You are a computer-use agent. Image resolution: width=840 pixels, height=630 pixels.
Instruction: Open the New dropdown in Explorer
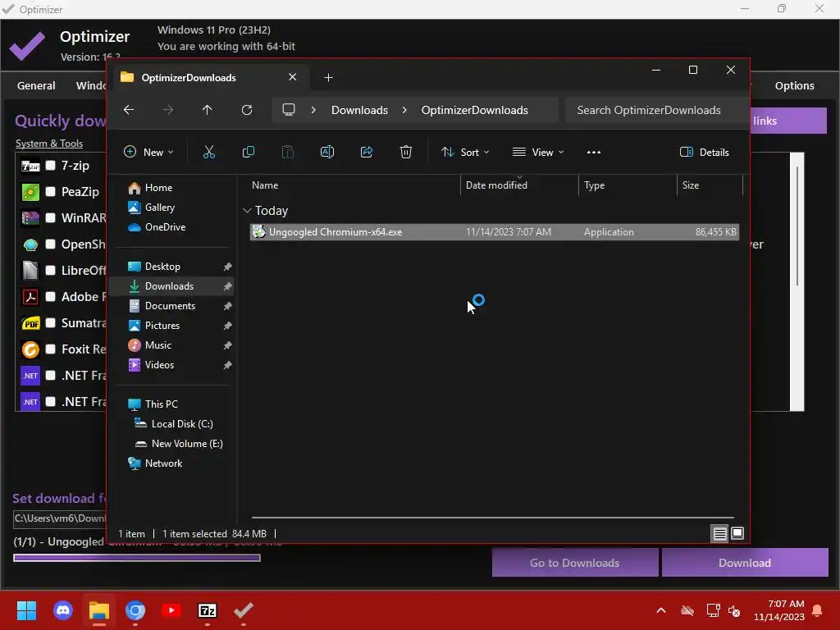148,152
